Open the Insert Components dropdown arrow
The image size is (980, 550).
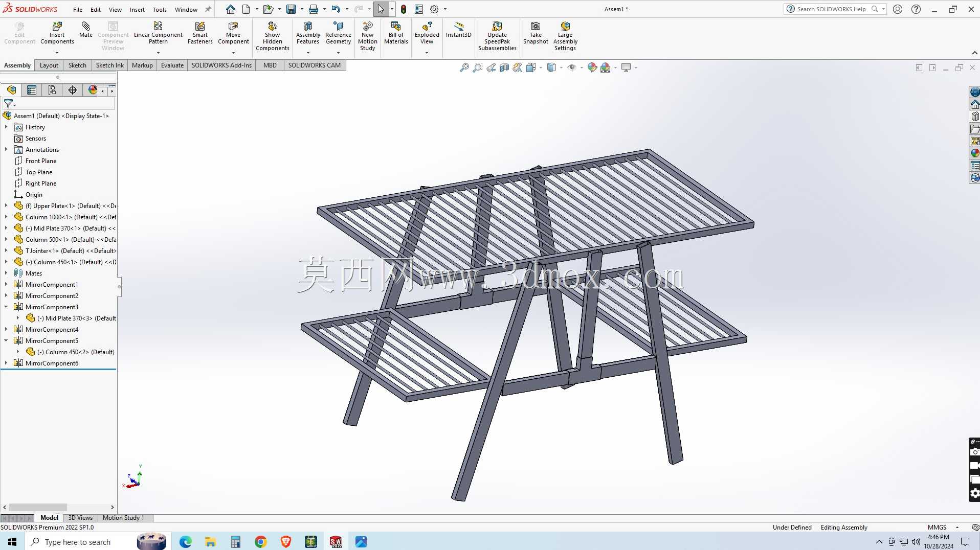point(57,53)
